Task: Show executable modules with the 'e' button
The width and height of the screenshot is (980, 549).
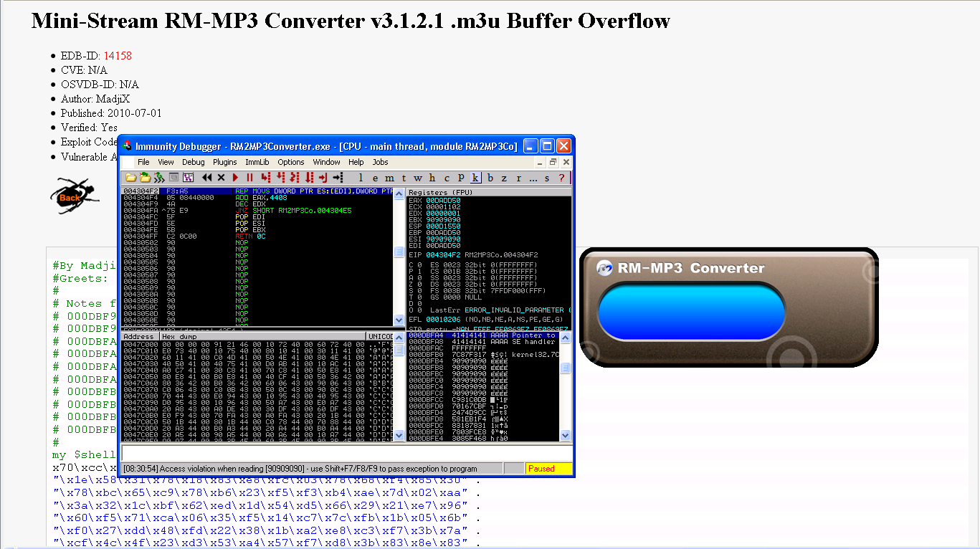Action: click(375, 177)
